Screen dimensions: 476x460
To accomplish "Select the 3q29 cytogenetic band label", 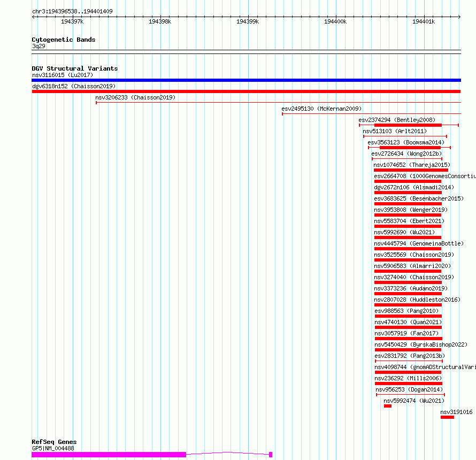I will click(x=39, y=46).
